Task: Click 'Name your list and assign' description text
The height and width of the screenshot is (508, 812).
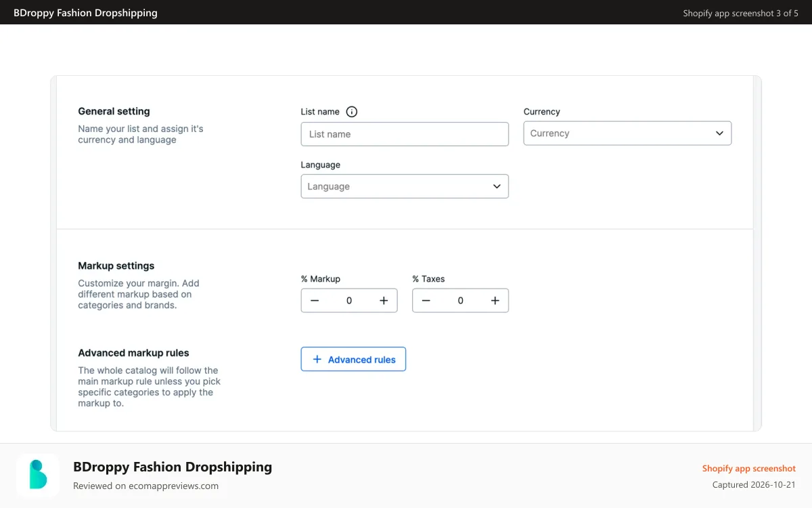Action: (141, 134)
